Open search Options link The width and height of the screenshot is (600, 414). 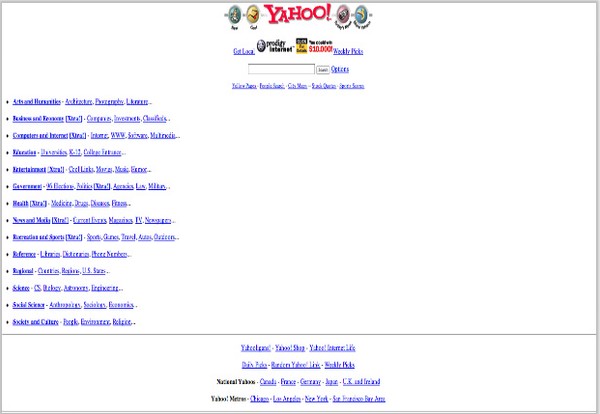point(340,70)
